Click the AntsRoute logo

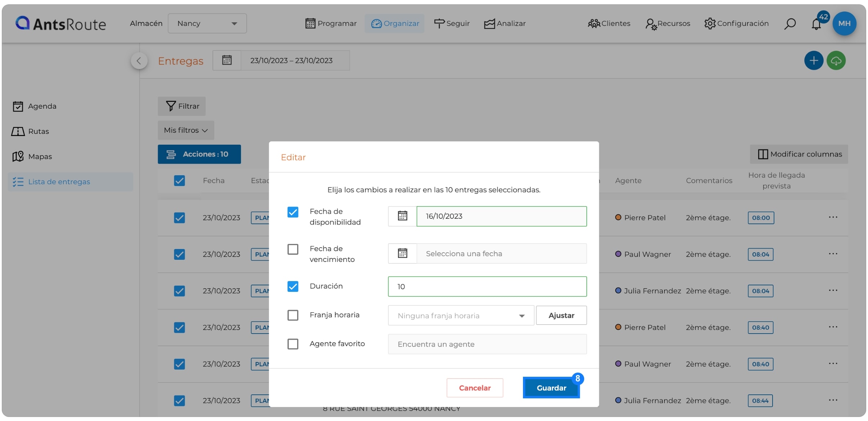(61, 24)
